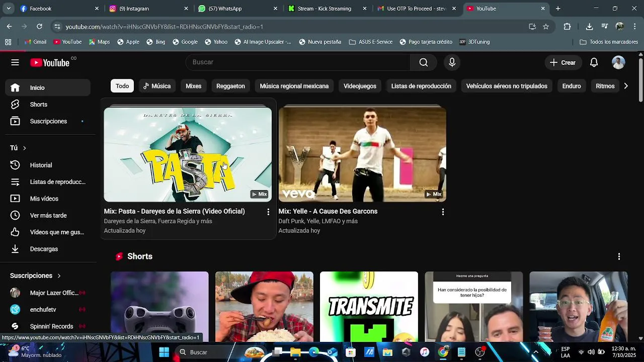Go back in browser history

click(x=9, y=27)
